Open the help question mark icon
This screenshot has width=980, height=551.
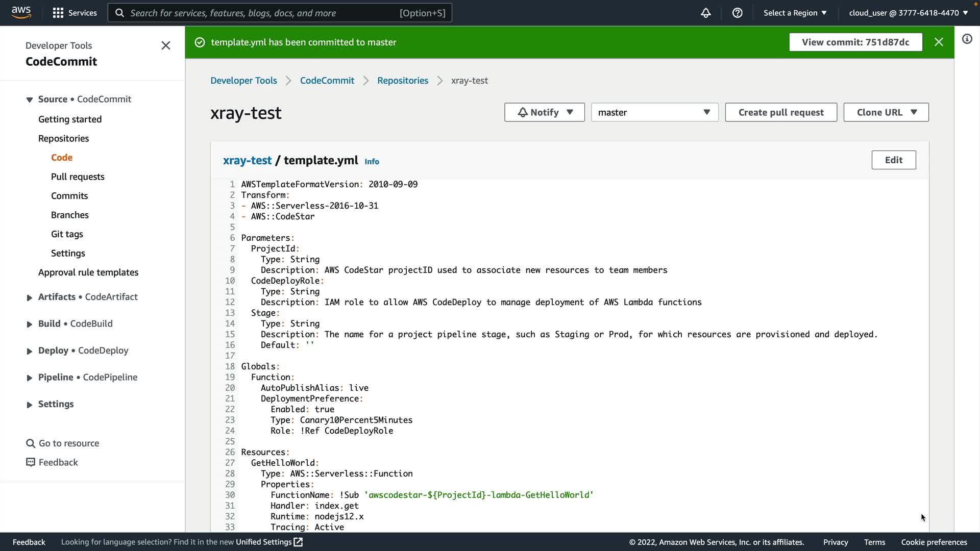point(737,13)
